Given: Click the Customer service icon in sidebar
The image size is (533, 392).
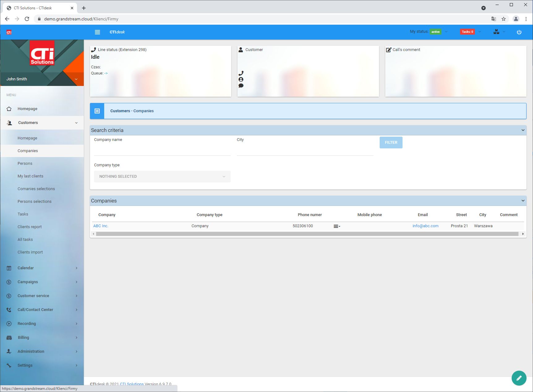Looking at the screenshot, I should (x=9, y=296).
